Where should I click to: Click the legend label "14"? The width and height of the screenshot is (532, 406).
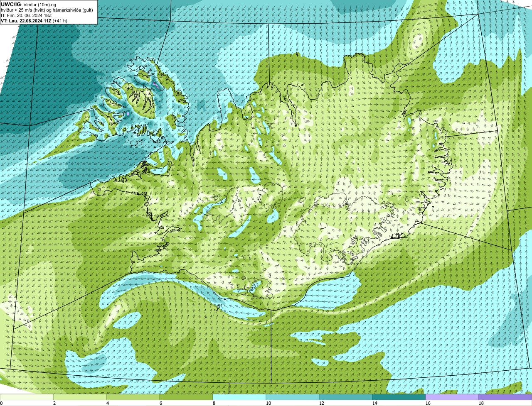[375, 403]
